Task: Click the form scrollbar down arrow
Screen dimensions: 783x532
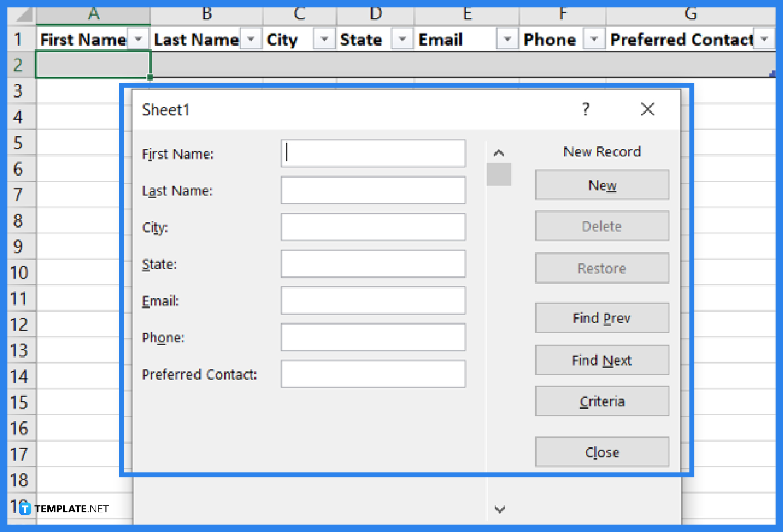Action: 500,509
